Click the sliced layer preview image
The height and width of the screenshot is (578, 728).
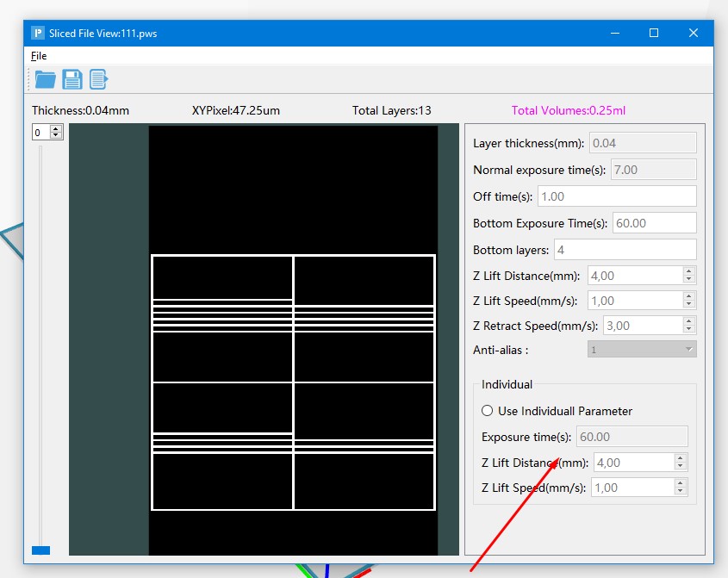coord(293,340)
